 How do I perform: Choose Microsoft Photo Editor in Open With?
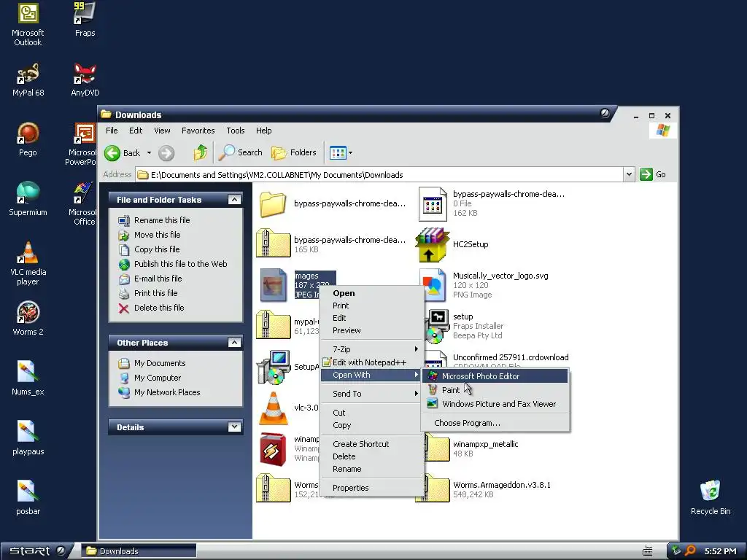(x=495, y=376)
